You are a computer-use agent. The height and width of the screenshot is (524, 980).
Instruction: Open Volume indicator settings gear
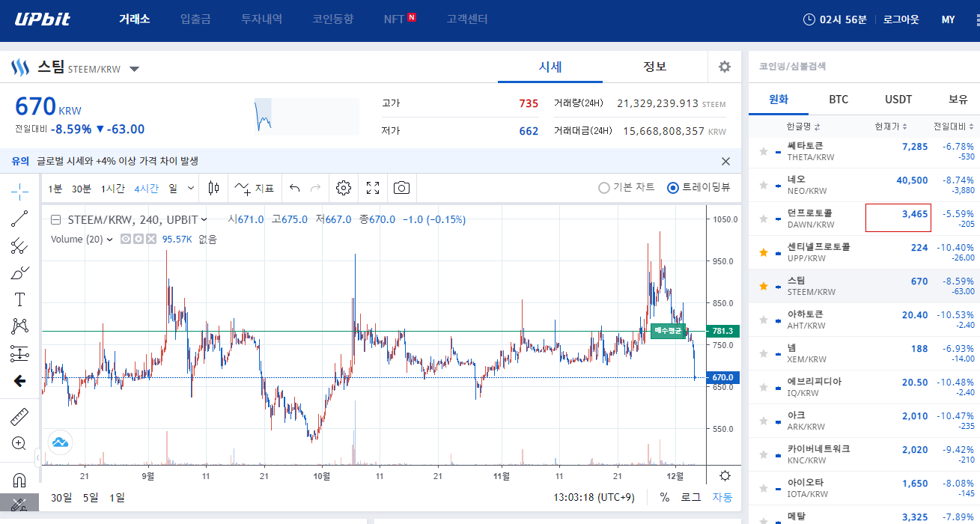[x=138, y=240]
